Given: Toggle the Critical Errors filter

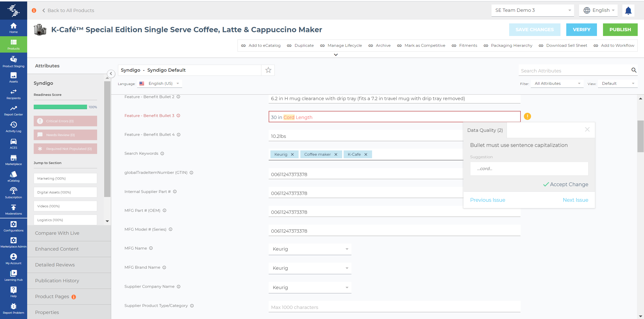Looking at the screenshot, I should [65, 121].
